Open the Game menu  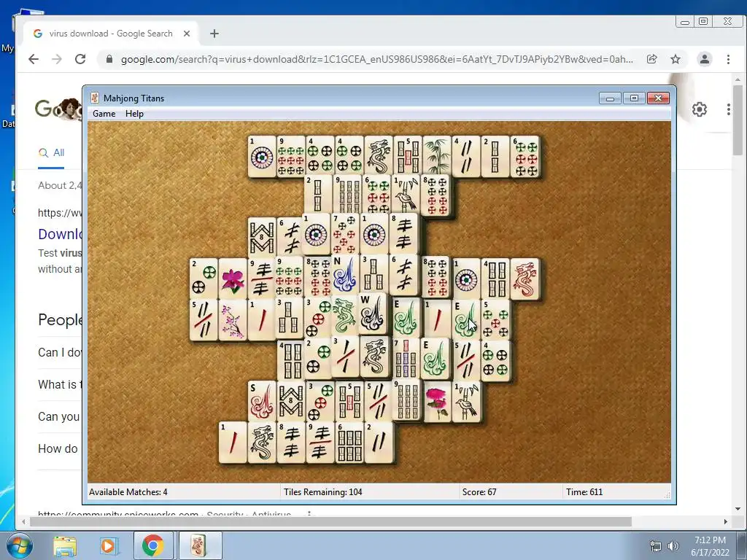click(x=104, y=114)
